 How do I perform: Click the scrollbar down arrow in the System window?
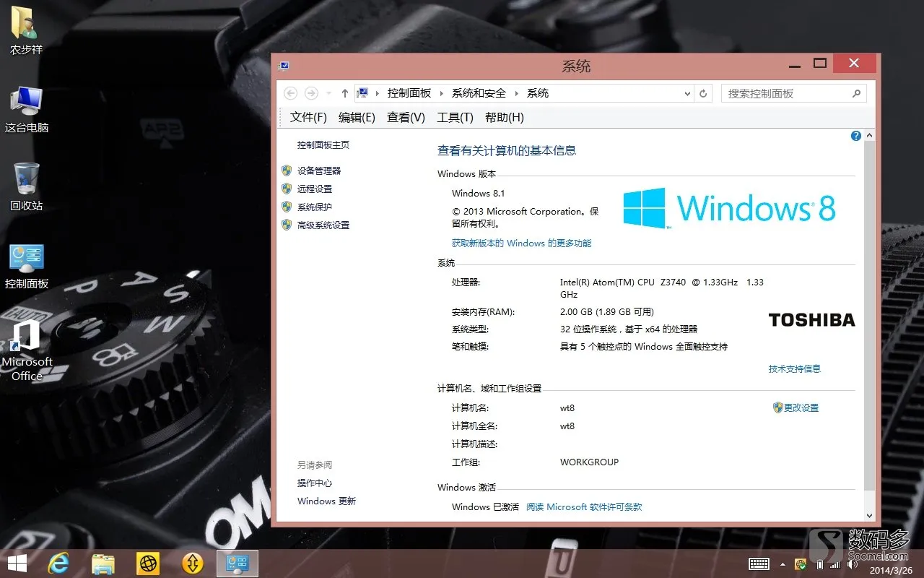(x=869, y=515)
